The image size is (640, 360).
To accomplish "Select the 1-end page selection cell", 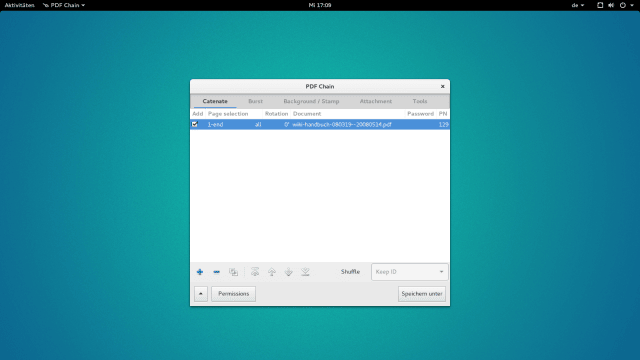I will 216,124.
